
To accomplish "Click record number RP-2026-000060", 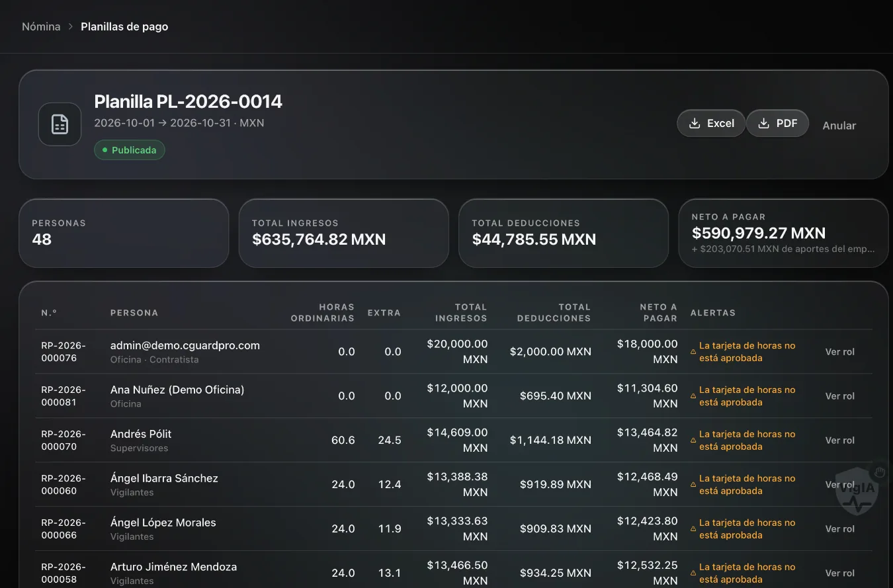I will pos(64,485).
